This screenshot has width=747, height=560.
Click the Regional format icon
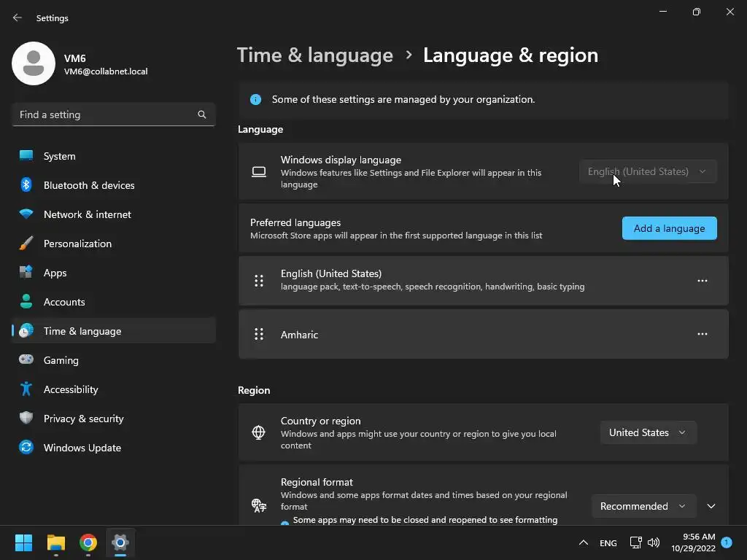[259, 505]
